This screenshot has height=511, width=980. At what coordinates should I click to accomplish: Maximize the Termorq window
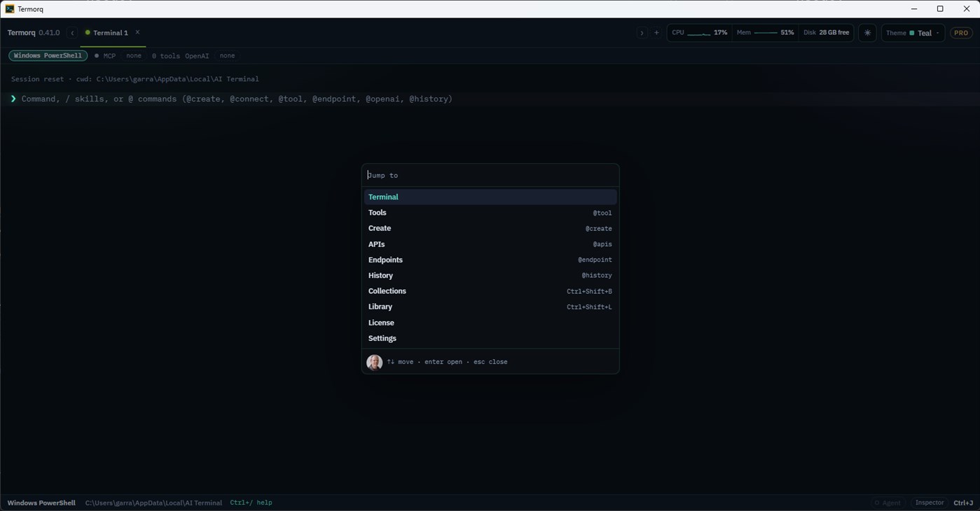[x=940, y=9]
